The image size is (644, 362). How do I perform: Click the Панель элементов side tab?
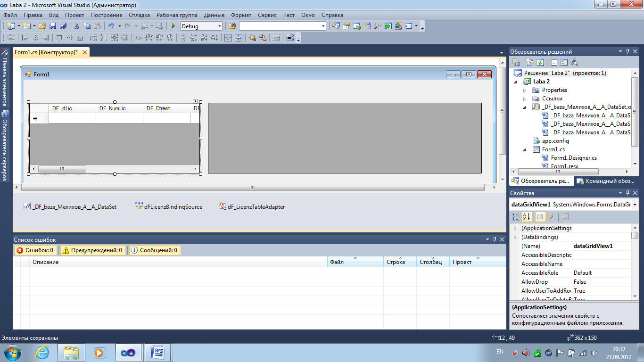tap(5, 78)
